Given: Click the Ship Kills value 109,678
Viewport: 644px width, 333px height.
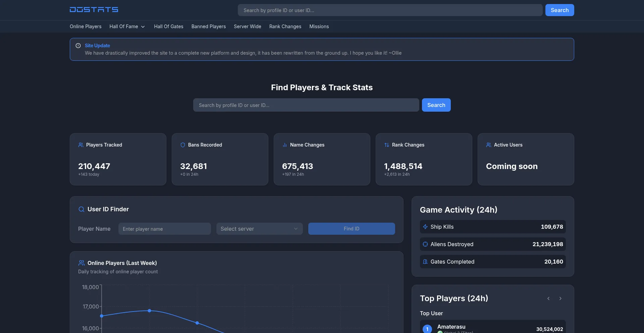Looking at the screenshot, I should point(552,227).
